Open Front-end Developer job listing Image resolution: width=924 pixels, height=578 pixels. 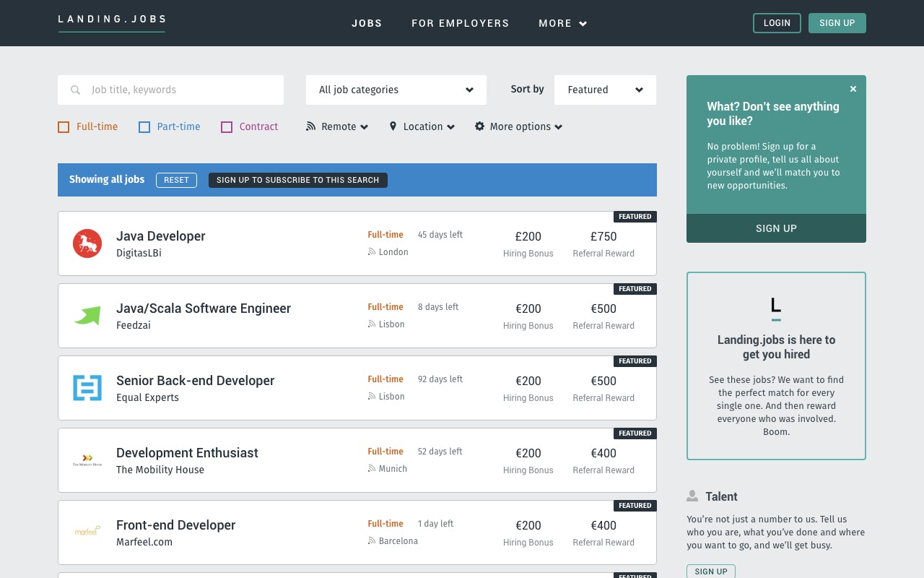coord(176,525)
